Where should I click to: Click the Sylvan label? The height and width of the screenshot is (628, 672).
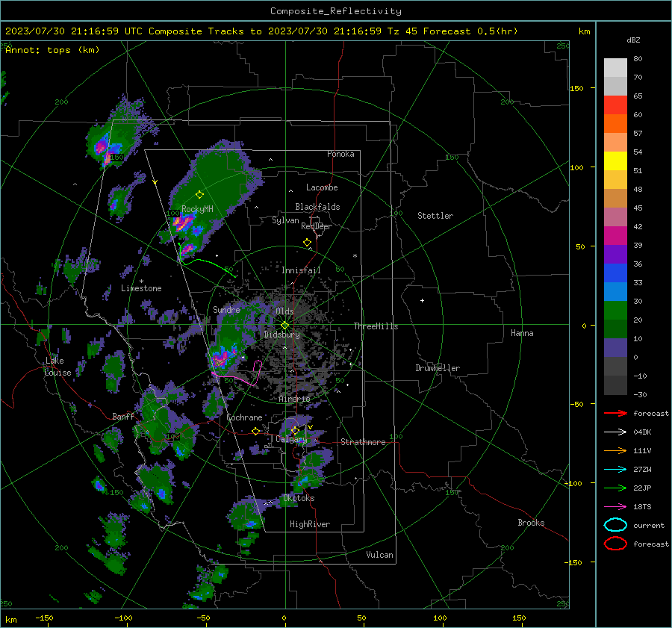[285, 220]
